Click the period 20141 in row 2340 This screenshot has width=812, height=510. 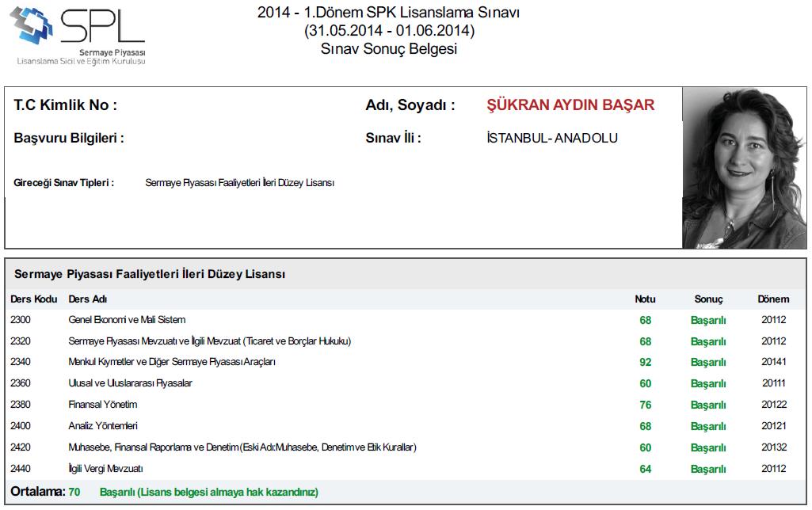pos(774,363)
